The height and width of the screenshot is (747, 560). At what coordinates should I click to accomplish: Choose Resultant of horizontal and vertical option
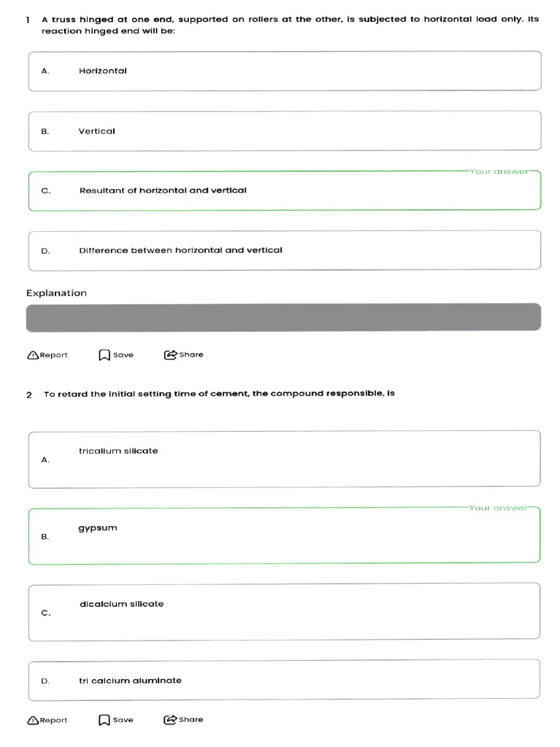point(285,190)
